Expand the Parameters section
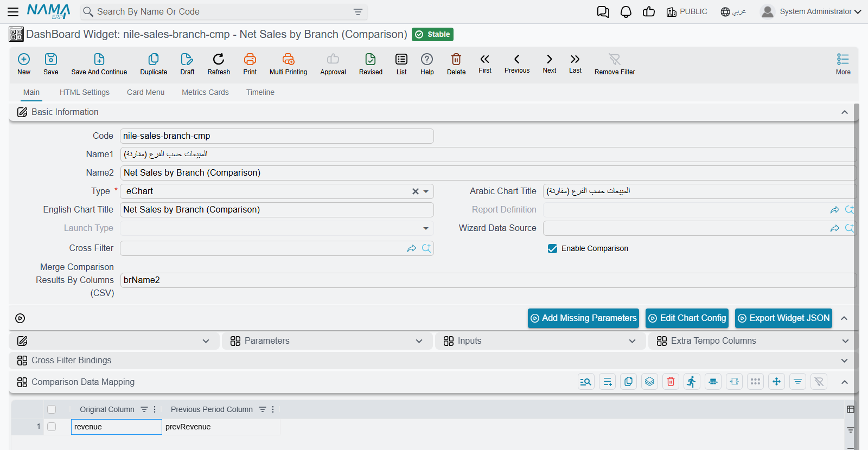Viewport: 868px width, 450px height. (x=419, y=341)
